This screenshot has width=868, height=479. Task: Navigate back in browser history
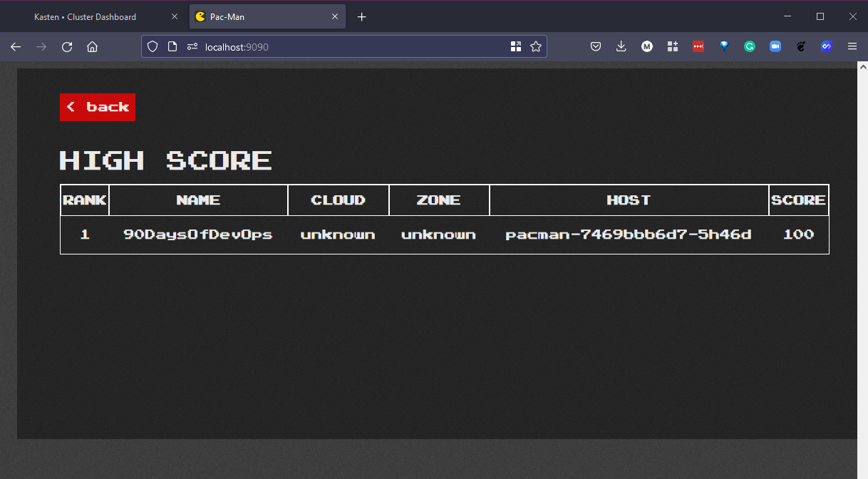click(x=16, y=47)
